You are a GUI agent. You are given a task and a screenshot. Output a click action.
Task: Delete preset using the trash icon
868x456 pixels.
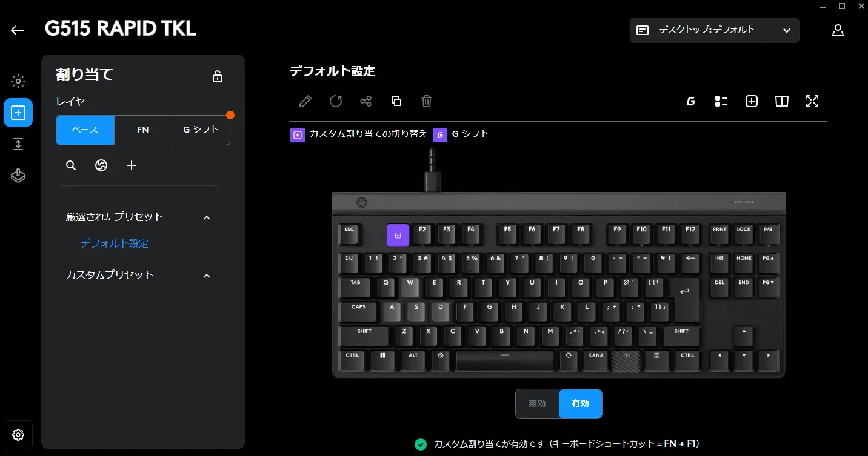click(x=427, y=101)
